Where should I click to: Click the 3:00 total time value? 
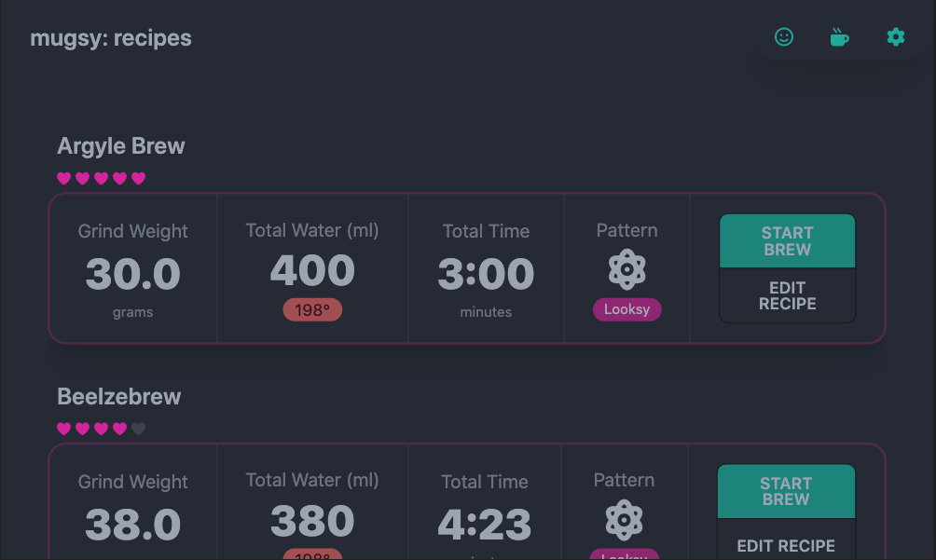pos(486,274)
